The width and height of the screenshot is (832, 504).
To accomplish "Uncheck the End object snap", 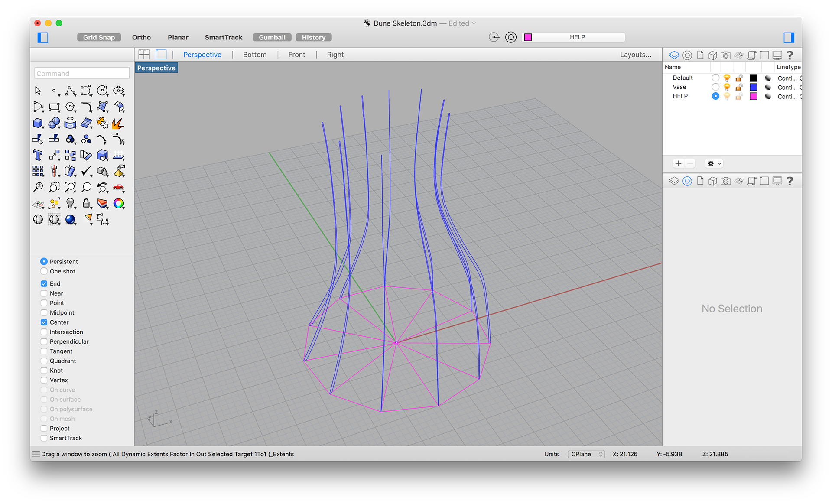I will pyautogui.click(x=44, y=283).
